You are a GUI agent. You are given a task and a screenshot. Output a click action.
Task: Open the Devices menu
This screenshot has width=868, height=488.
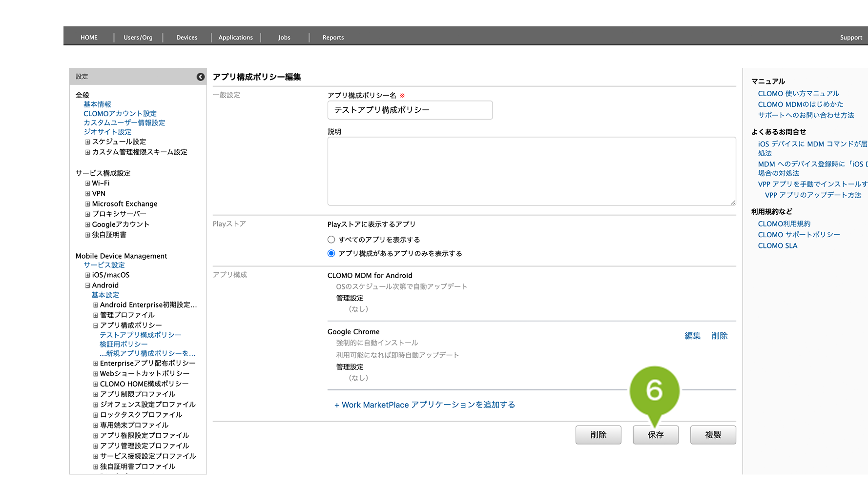(186, 38)
